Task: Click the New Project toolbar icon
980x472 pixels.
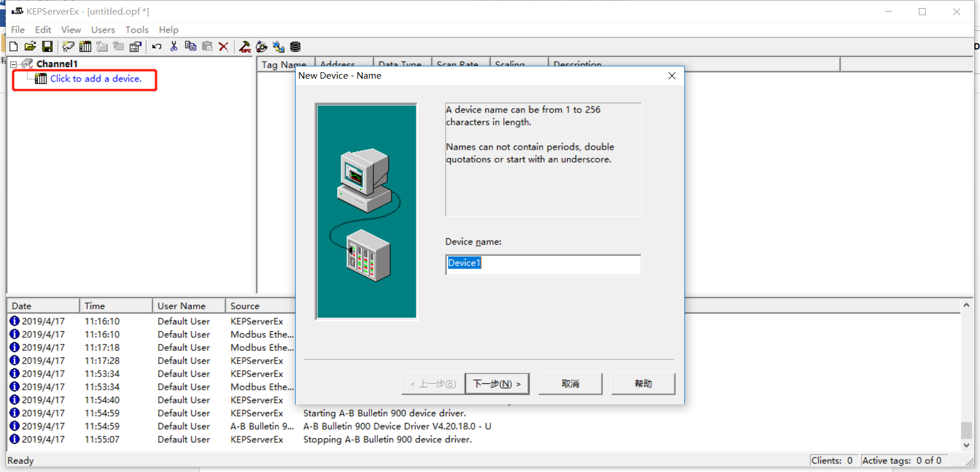Action: (x=13, y=47)
